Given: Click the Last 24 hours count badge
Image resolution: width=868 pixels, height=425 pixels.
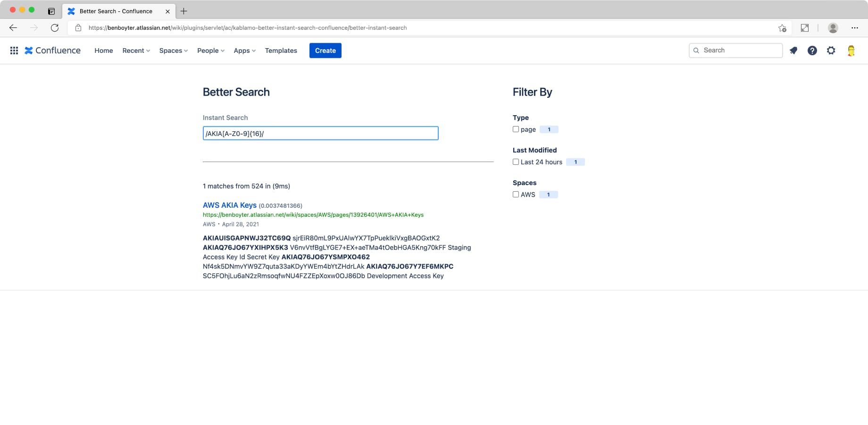Looking at the screenshot, I should pos(576,162).
